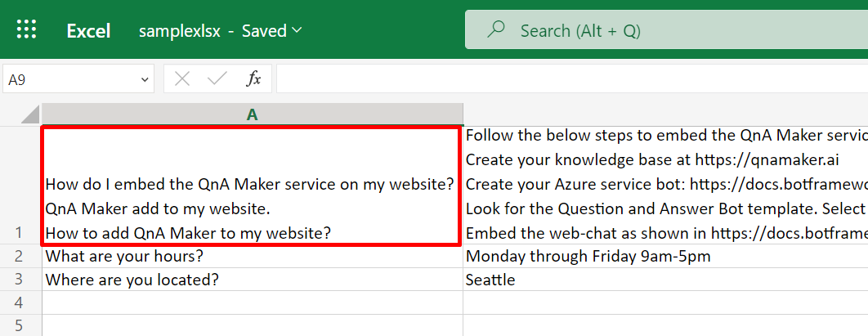Select the column A header
The image size is (868, 336).
pyautogui.click(x=253, y=114)
